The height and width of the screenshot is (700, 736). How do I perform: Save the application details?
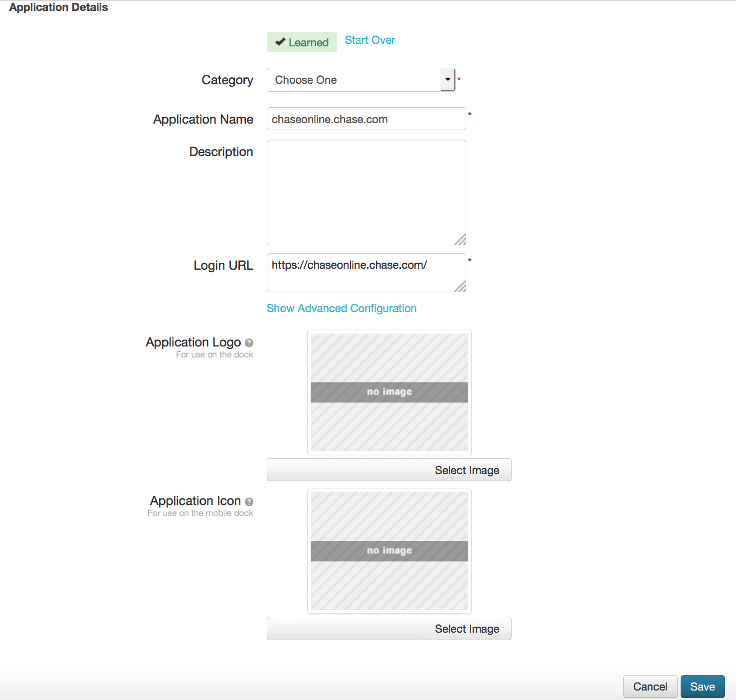(x=703, y=687)
